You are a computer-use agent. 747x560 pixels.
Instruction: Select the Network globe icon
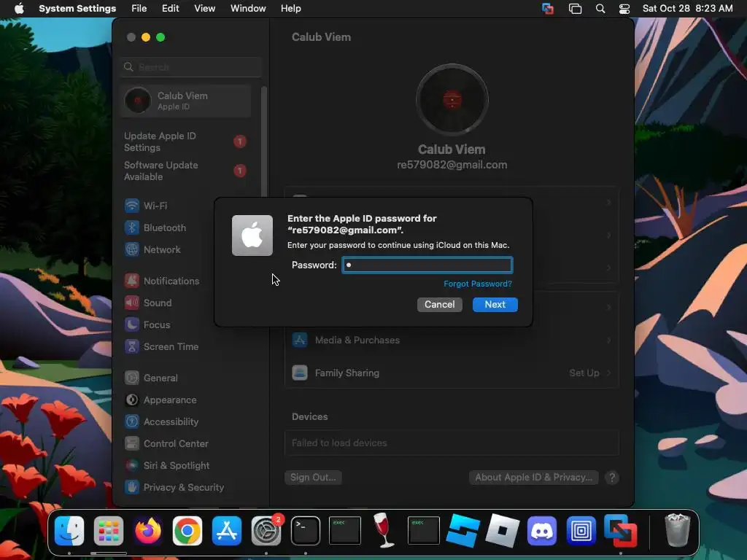[x=132, y=249]
